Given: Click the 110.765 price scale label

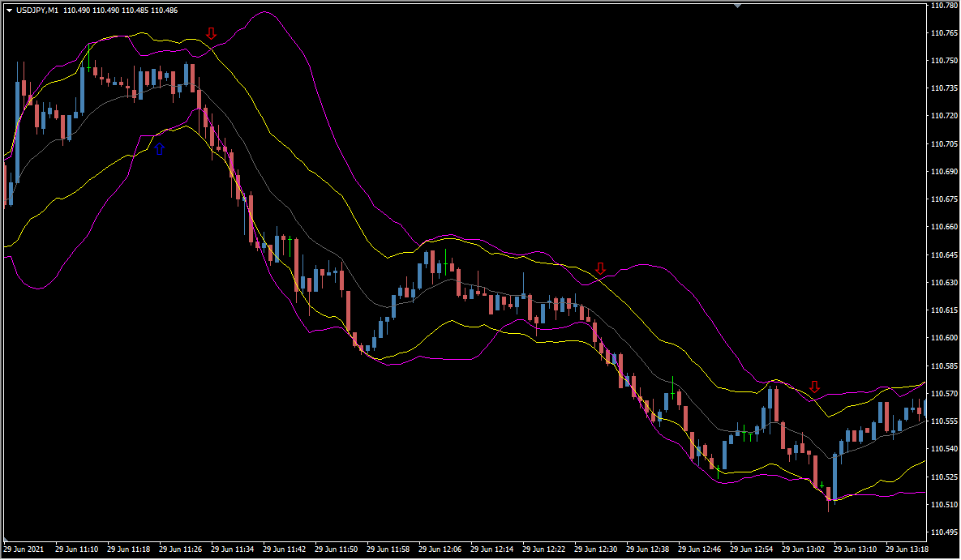Looking at the screenshot, I should pos(944,33).
